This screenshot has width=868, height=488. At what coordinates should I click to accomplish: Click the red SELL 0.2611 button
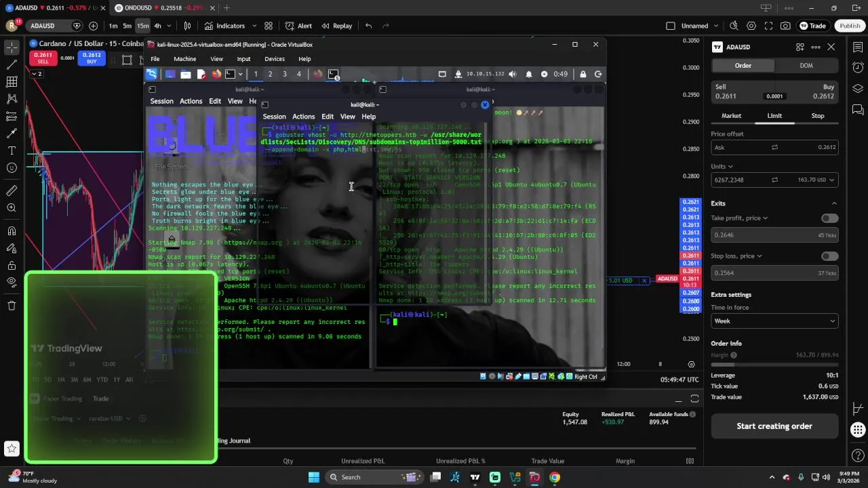(x=43, y=58)
